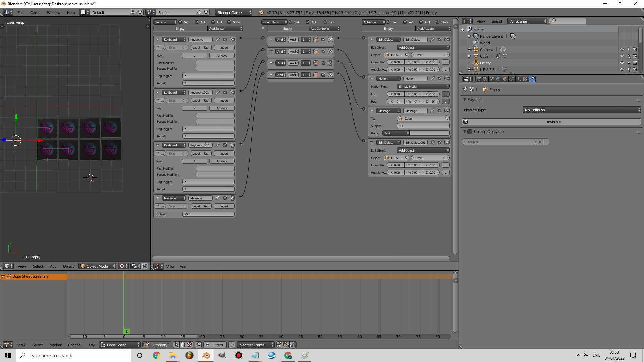Screen dimensions: 644x362
Task: Open the File menu
Action: (x=20, y=12)
